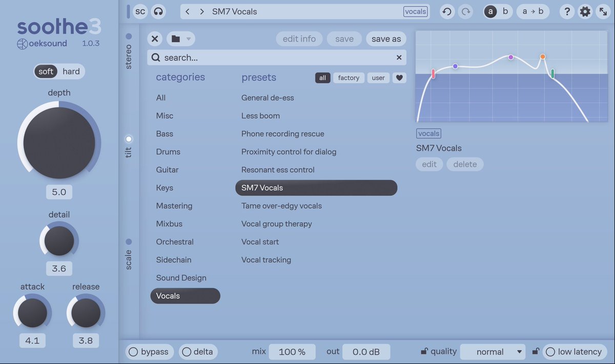Click the delete preset button
This screenshot has width=615, height=364.
465,164
